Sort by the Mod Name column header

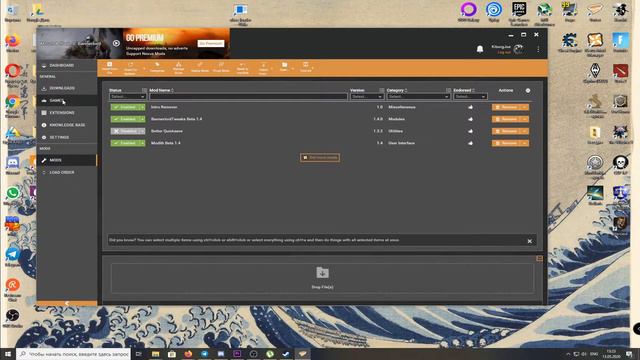coord(161,90)
